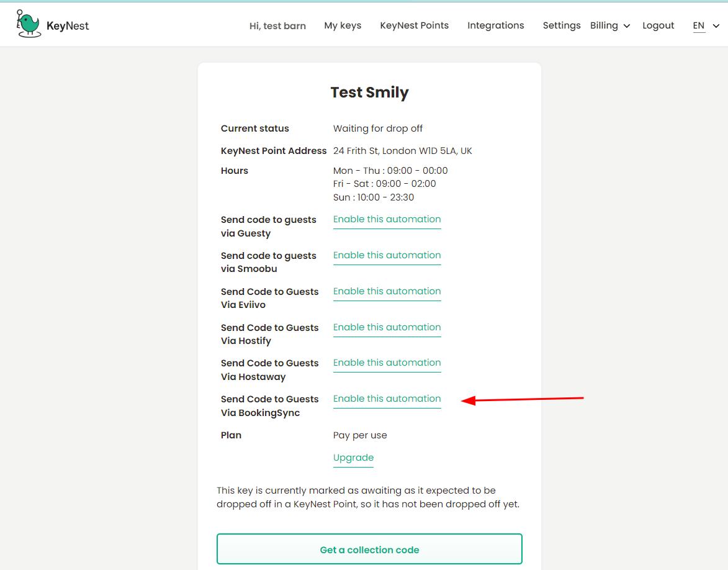728x570 pixels.
Task: Click the Test Smily heading
Action: (x=369, y=93)
